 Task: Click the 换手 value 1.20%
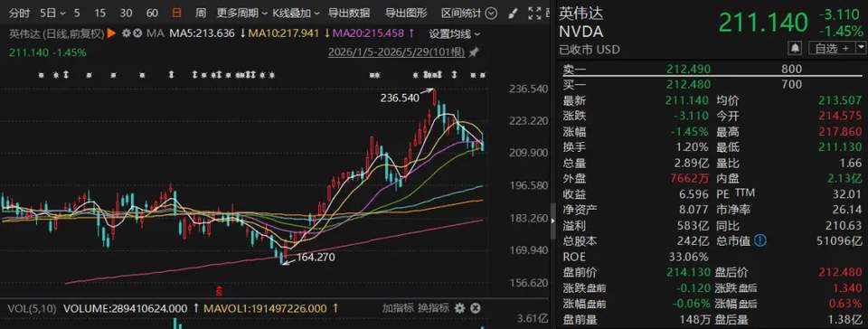point(693,147)
